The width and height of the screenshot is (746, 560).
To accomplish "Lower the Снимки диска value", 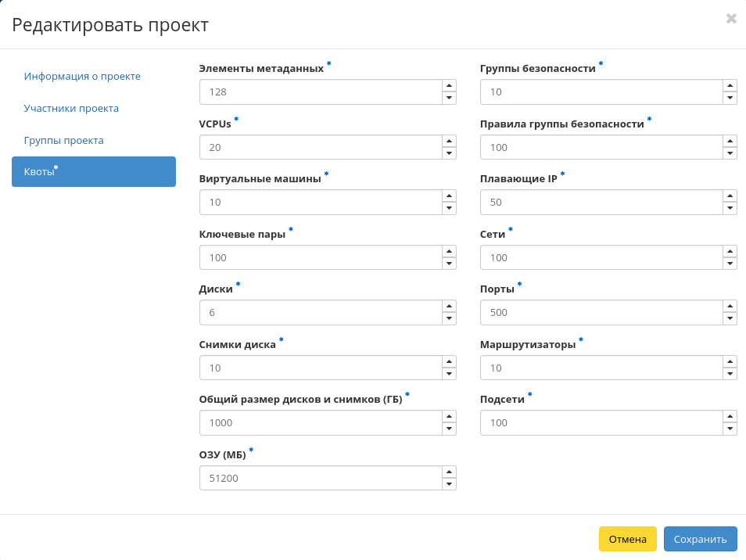I will click(449, 374).
